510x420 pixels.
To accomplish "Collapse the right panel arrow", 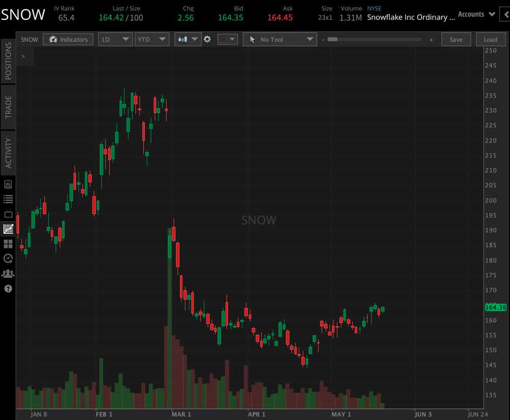I will [505, 14].
